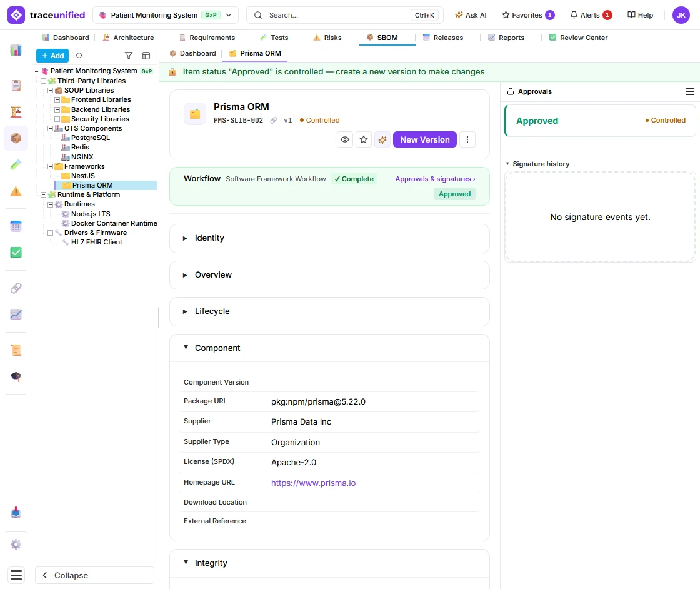Open Favorites in the top bar
The height and width of the screenshot is (589, 700).
(528, 15)
